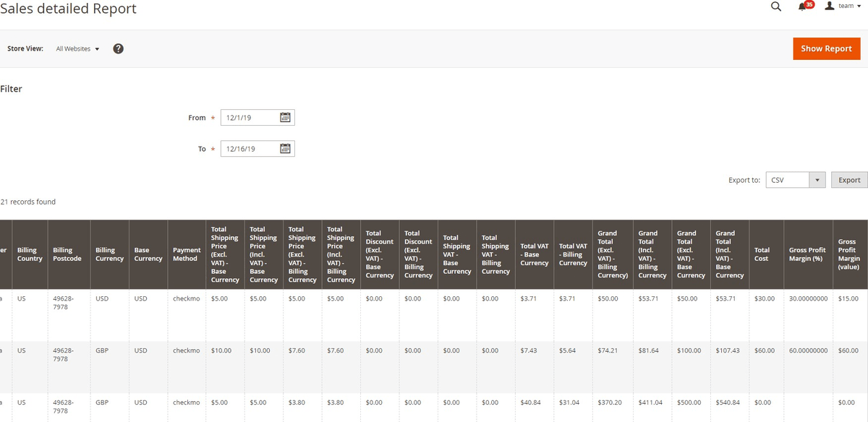Open the To date calendar picker

click(x=285, y=149)
